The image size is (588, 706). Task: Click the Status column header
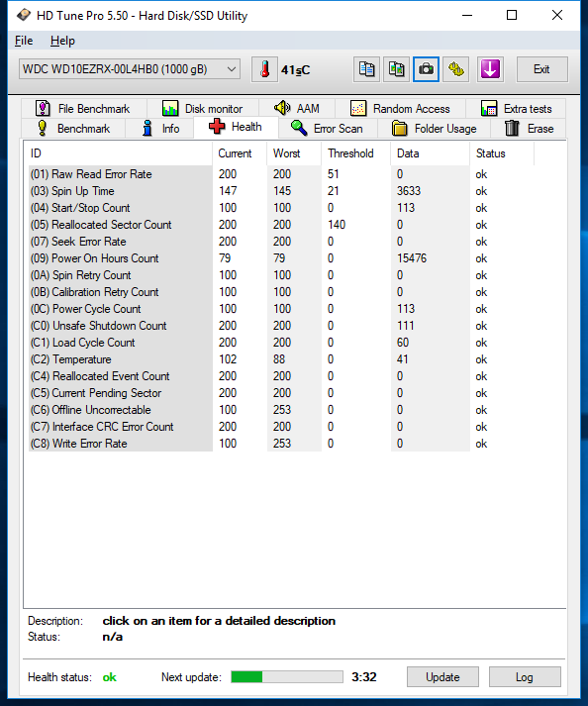pyautogui.click(x=502, y=153)
